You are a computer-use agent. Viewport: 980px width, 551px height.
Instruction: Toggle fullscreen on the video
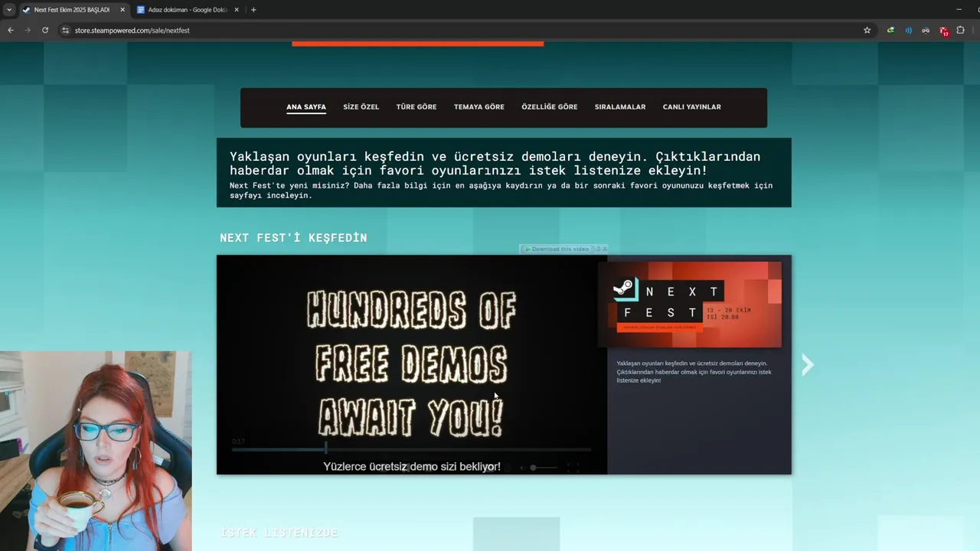[573, 467]
